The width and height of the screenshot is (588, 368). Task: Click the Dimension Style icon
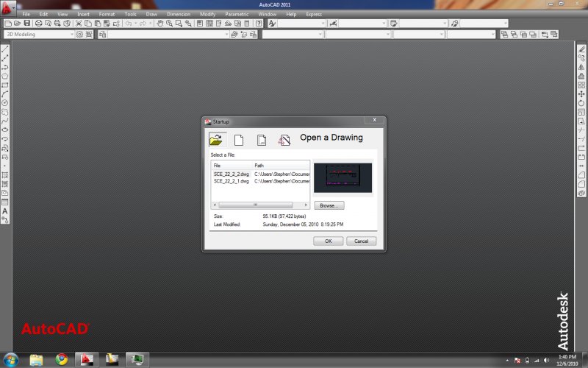[333, 24]
